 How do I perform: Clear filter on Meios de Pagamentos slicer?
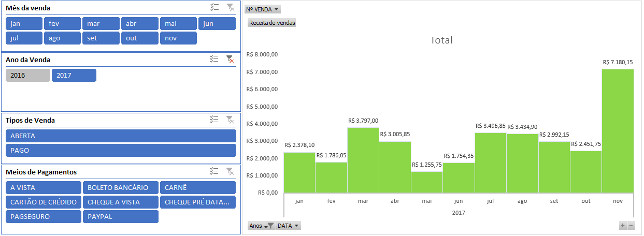point(231,171)
